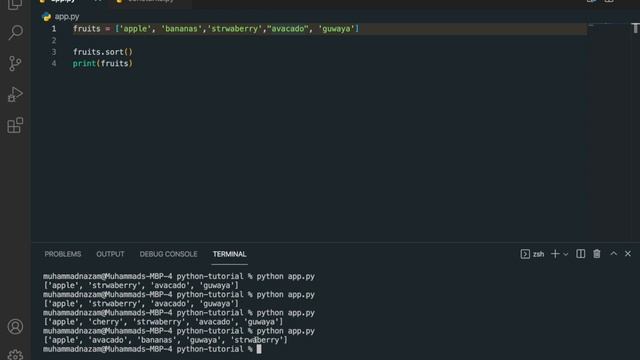The image size is (640, 360).
Task: Click the 'guwaya' string on line 1
Action: [336, 29]
